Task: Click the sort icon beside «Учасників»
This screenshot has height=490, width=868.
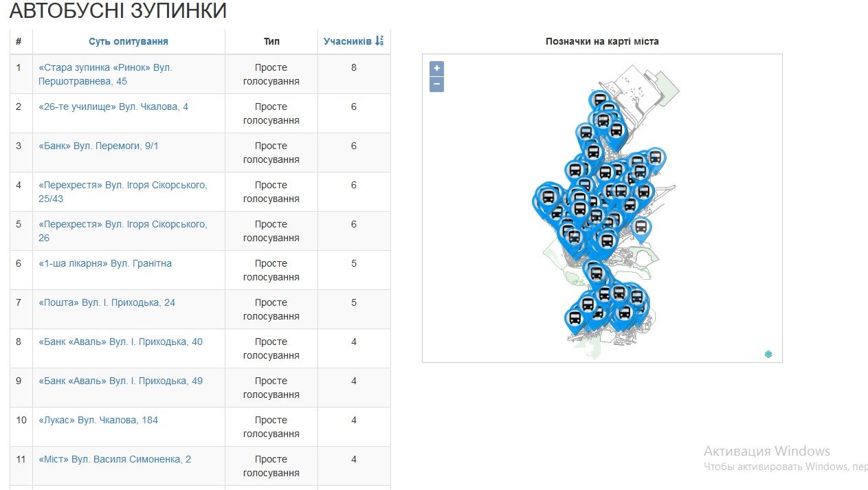Action: (x=379, y=41)
